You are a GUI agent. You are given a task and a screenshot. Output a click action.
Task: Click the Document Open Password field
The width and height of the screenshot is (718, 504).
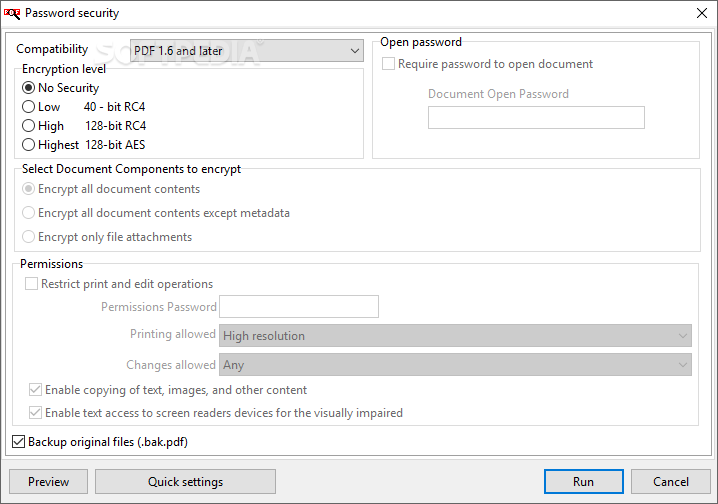click(536, 118)
